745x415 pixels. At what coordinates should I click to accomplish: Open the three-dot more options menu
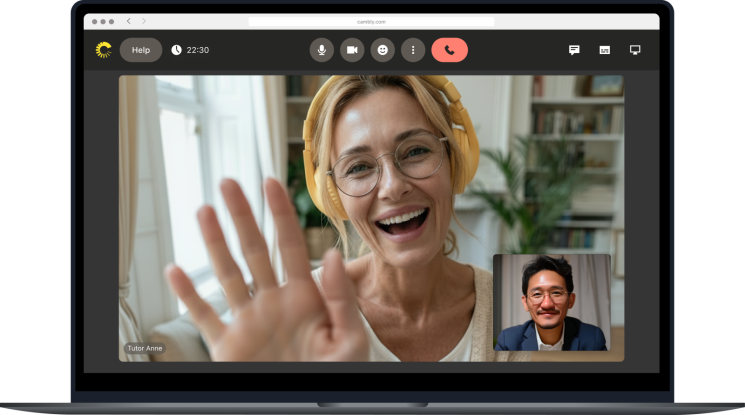pos(413,50)
